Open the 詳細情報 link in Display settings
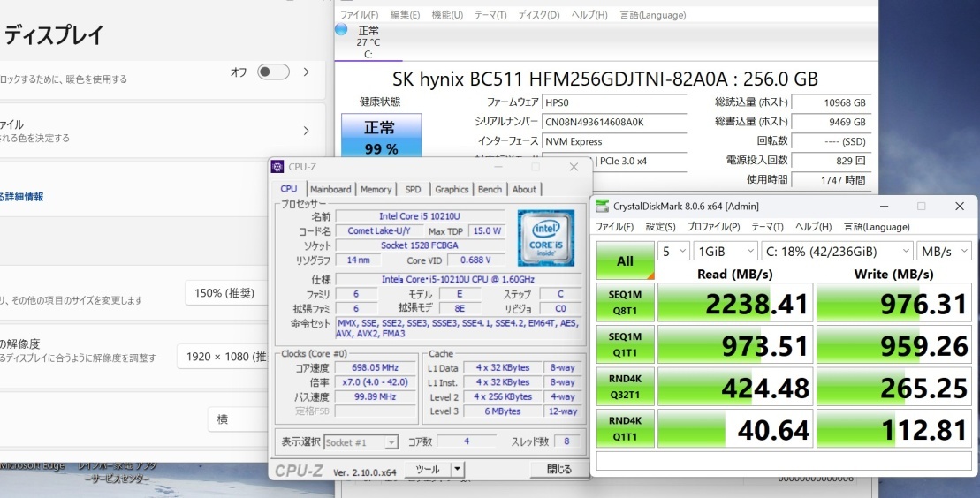 coord(22,197)
